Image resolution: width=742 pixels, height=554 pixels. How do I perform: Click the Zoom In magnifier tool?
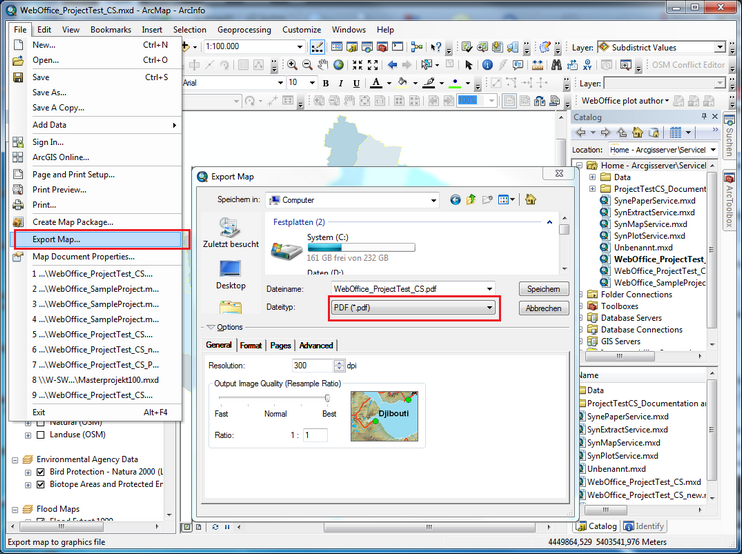pyautogui.click(x=292, y=65)
